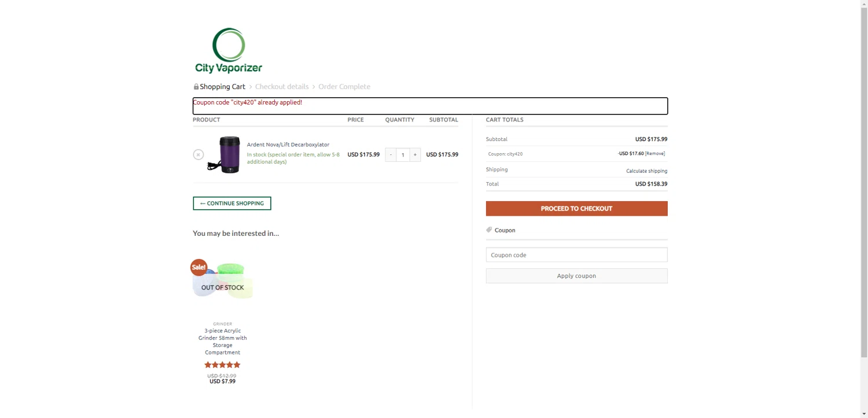The width and height of the screenshot is (868, 418).
Task: Go to Order Complete step
Action: point(344,87)
